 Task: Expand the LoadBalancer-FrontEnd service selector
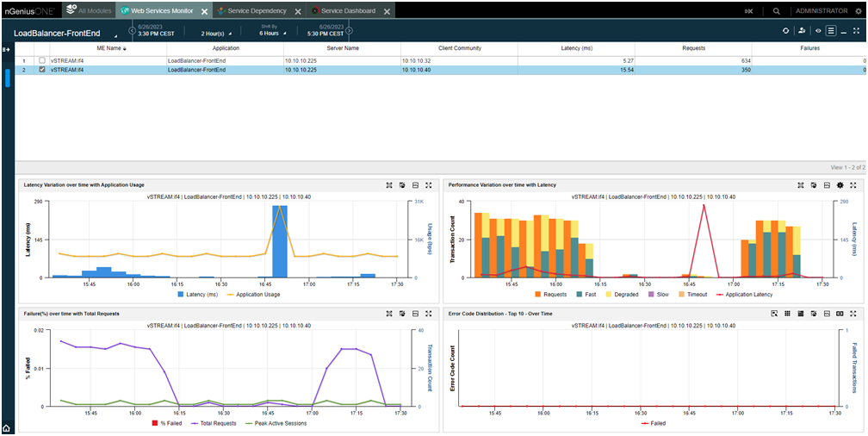(116, 35)
